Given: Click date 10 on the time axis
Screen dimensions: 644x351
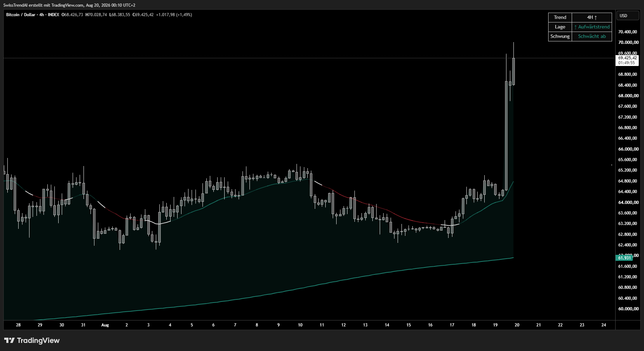Looking at the screenshot, I should click(x=300, y=325).
